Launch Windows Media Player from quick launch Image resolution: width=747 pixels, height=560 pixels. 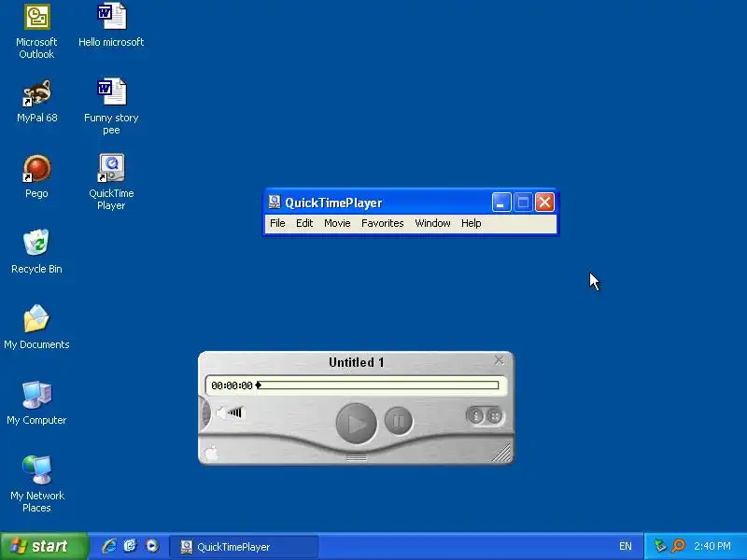tap(152, 546)
